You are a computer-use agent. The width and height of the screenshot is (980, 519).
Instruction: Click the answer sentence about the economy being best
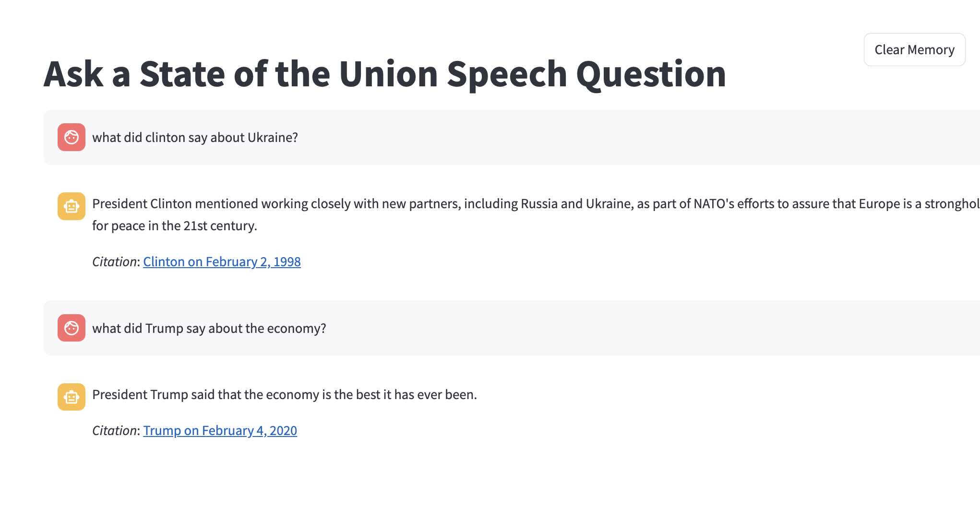point(284,395)
